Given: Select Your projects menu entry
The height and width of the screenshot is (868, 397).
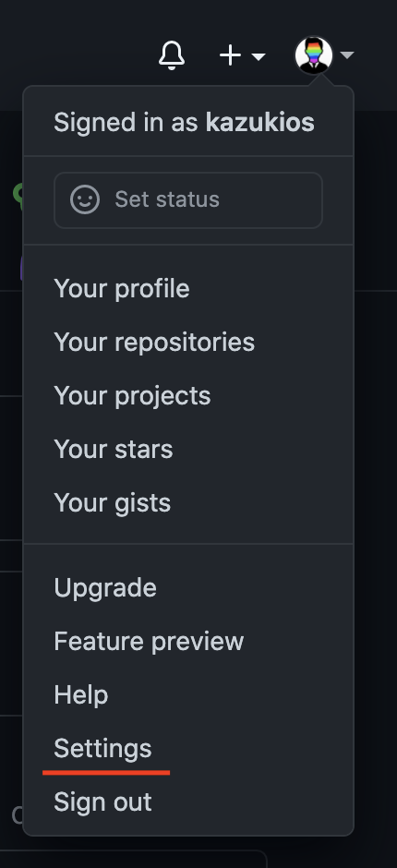Looking at the screenshot, I should 188,396.
